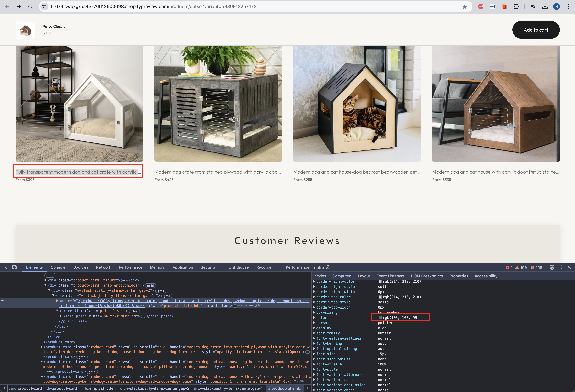
Task: Open the Fully transparent modern crate link
Action: [x=76, y=172]
